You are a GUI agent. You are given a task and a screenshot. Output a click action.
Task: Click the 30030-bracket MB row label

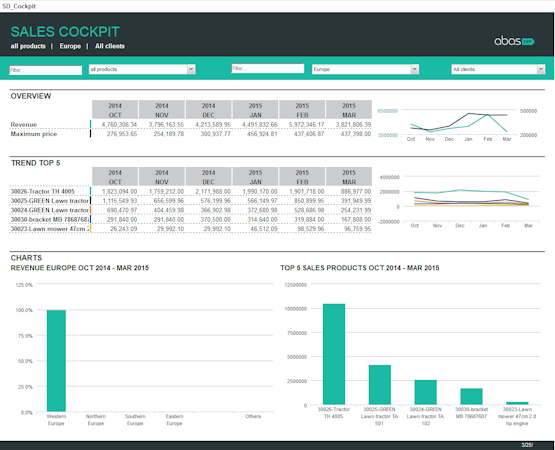(50, 220)
